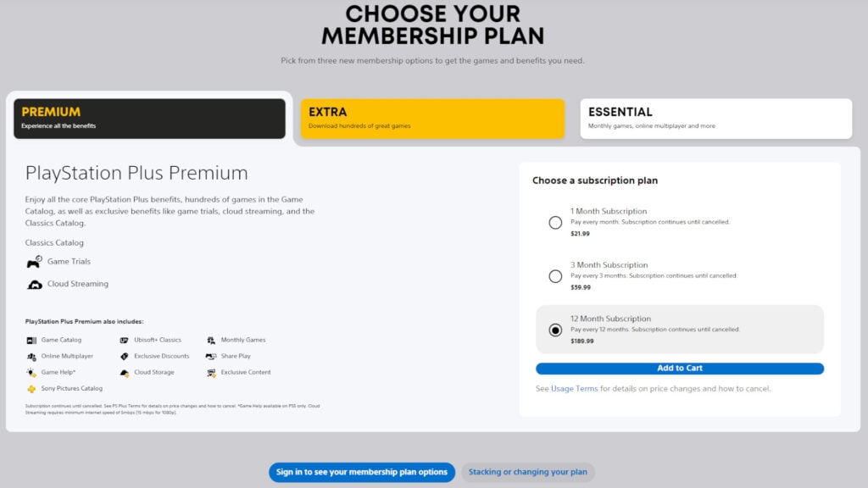Screen dimensions: 868x488
Task: Click the Game Trials controller icon
Action: click(x=33, y=261)
